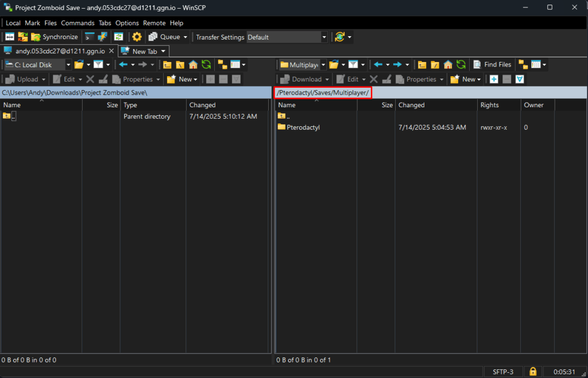Expand the Transfer Settings Default dropdown
This screenshot has width=588, height=378.
pos(324,37)
